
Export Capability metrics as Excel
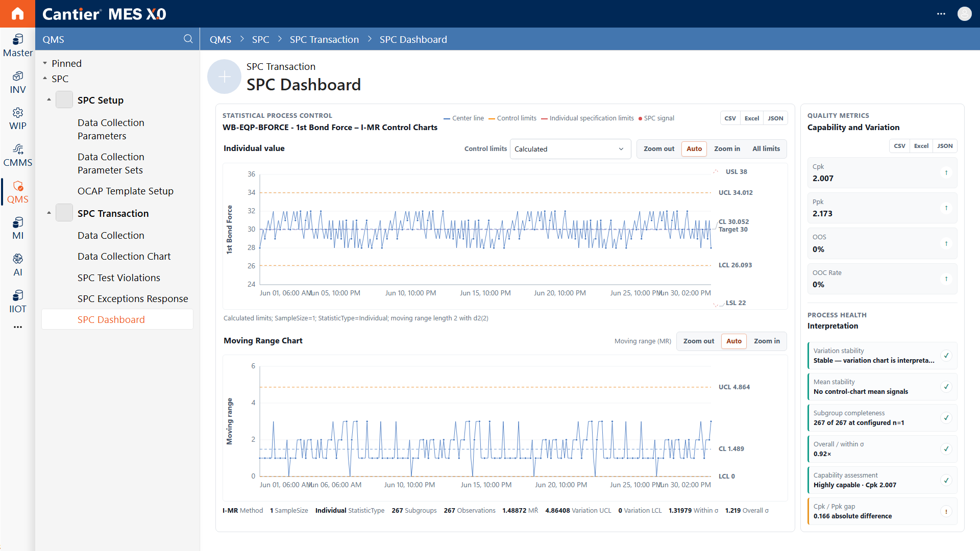pos(921,146)
